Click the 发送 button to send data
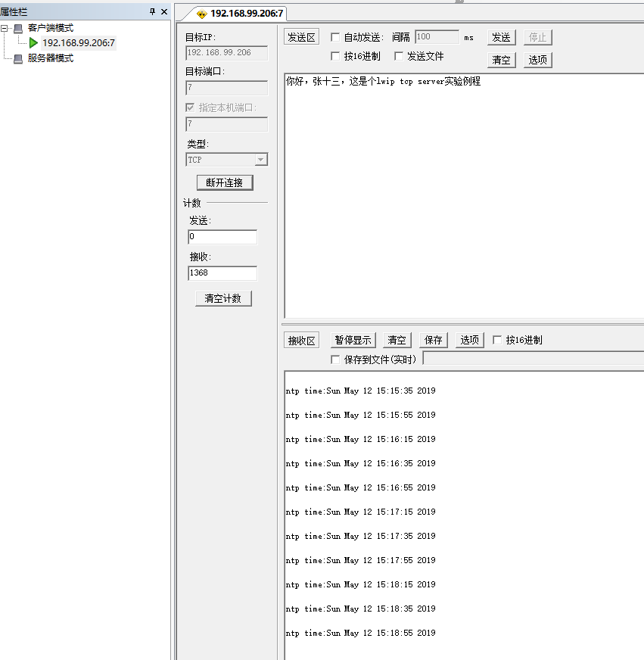This screenshot has height=660, width=644. (x=502, y=36)
